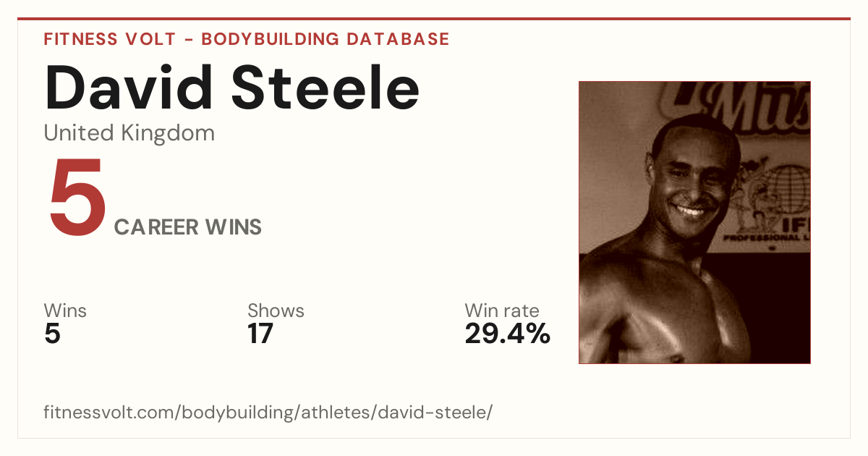Viewport: 868px width, 456px height.
Task: Click the 'BODYBUILDING DATABASE' header words
Action: (325, 39)
